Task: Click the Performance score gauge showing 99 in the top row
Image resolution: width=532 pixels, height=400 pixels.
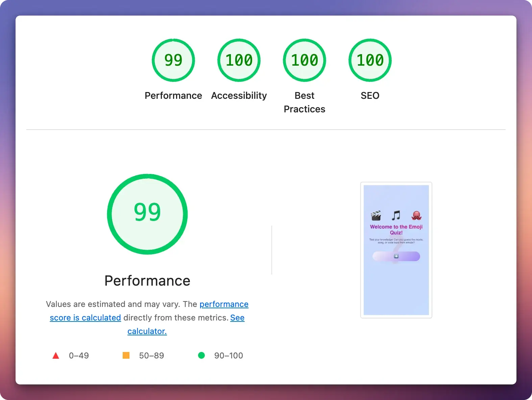Action: click(x=173, y=60)
